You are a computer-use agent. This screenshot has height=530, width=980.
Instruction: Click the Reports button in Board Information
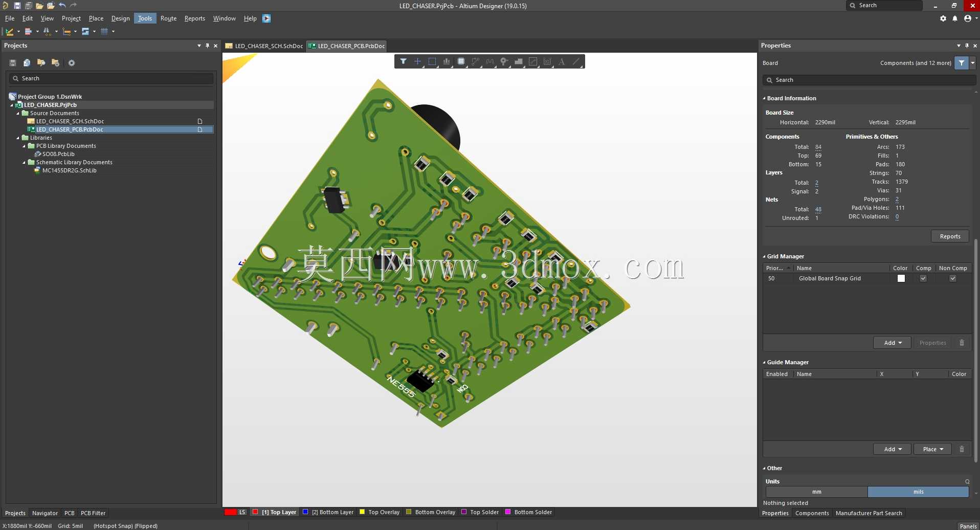[x=950, y=236]
